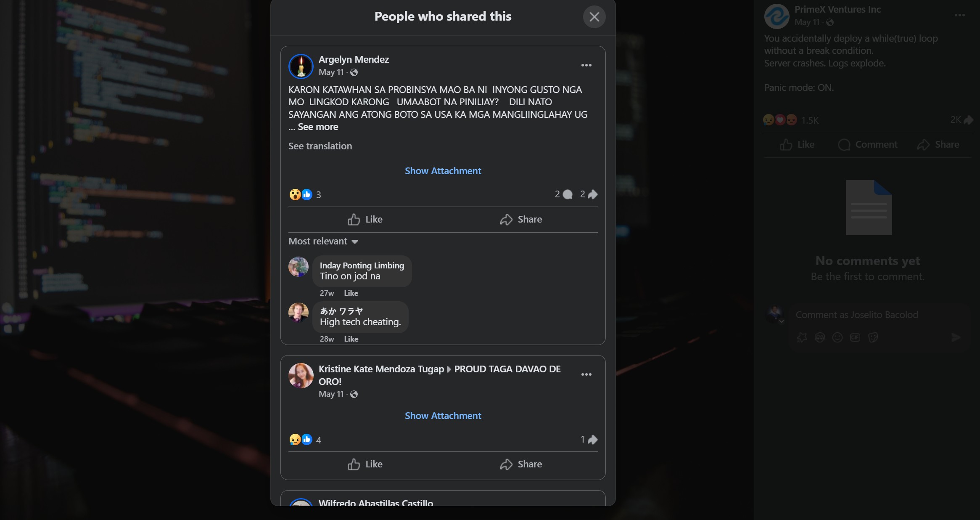
Task: Open Inday Ponting Limbing's profile name
Action: pos(362,265)
